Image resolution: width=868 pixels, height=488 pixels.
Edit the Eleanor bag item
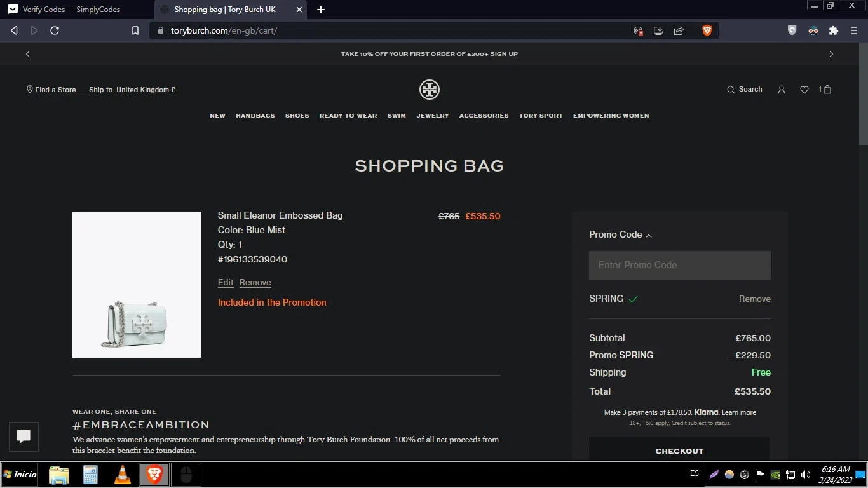[x=226, y=283]
